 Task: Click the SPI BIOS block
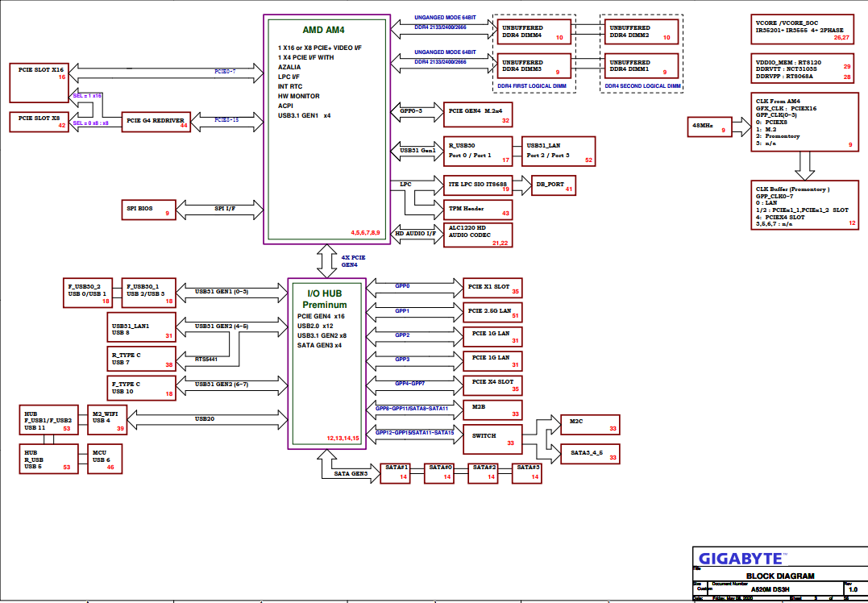point(148,210)
